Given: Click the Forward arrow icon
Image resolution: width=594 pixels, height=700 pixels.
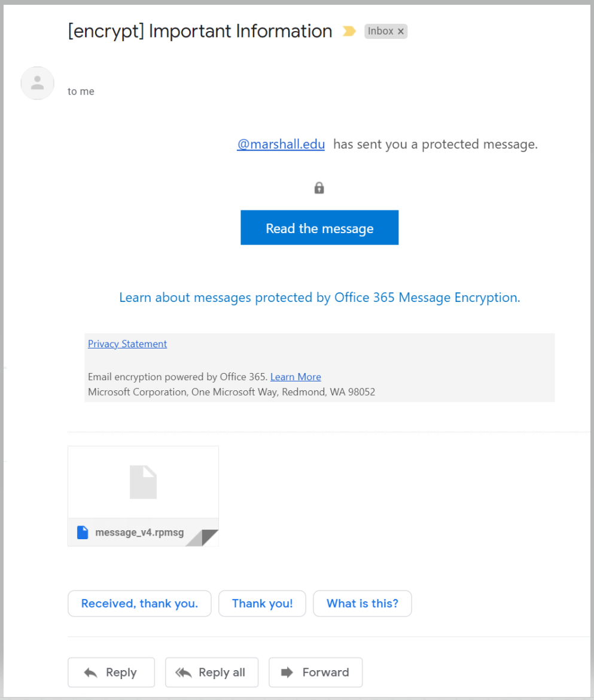Looking at the screenshot, I should pos(287,673).
